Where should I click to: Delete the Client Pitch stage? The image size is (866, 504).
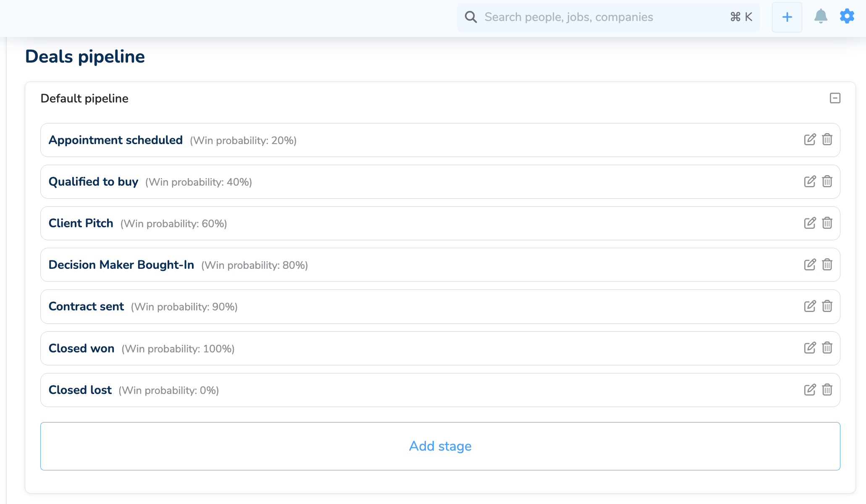(x=827, y=223)
